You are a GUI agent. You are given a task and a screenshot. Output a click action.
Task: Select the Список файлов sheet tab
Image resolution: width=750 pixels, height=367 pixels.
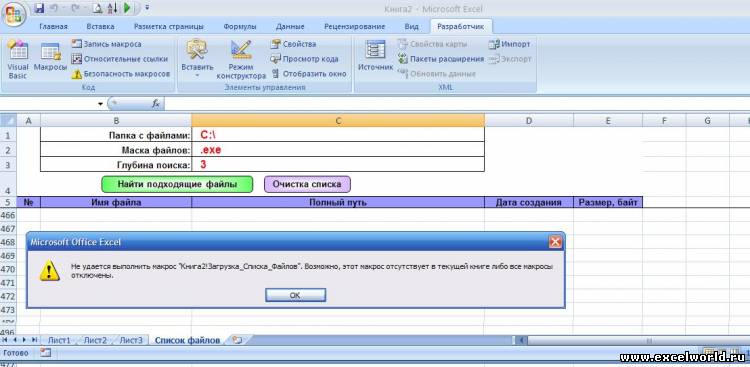[x=187, y=340]
